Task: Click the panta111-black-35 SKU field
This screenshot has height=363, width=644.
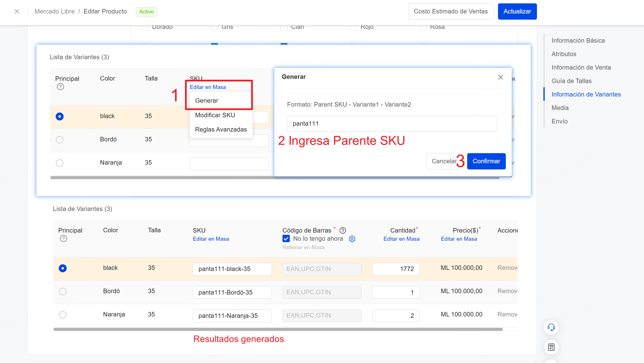Action: (x=232, y=269)
